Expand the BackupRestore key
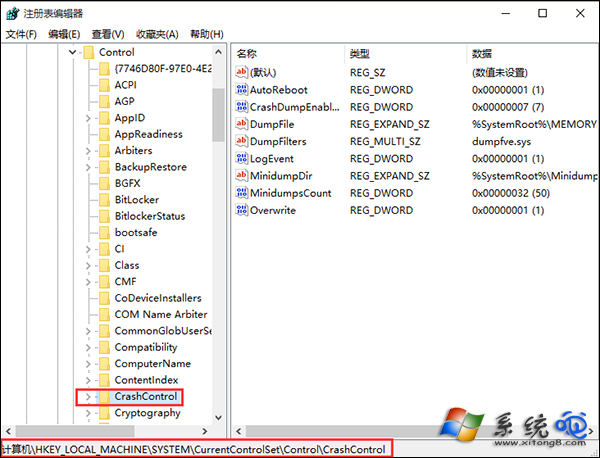The height and width of the screenshot is (458, 600). (88, 167)
